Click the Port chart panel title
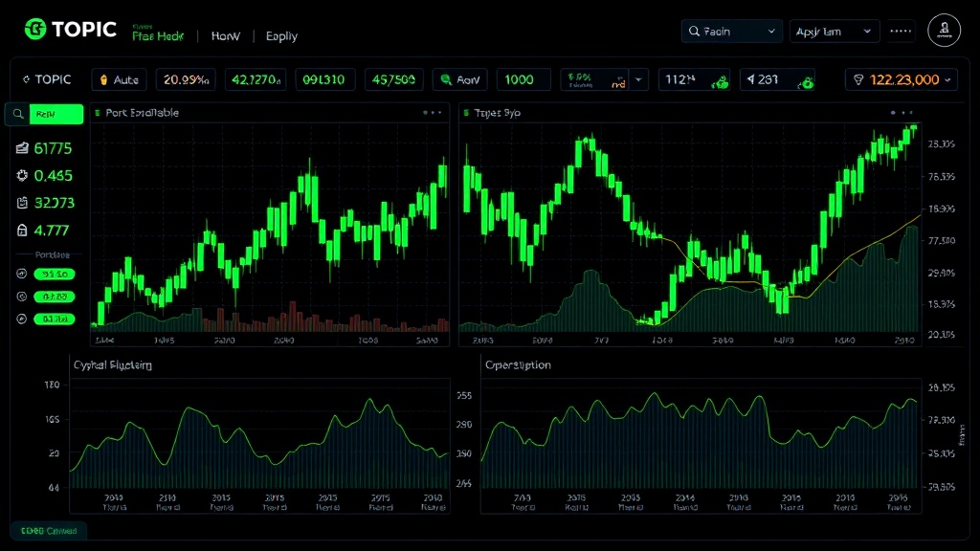This screenshot has width=980, height=551. (142, 113)
